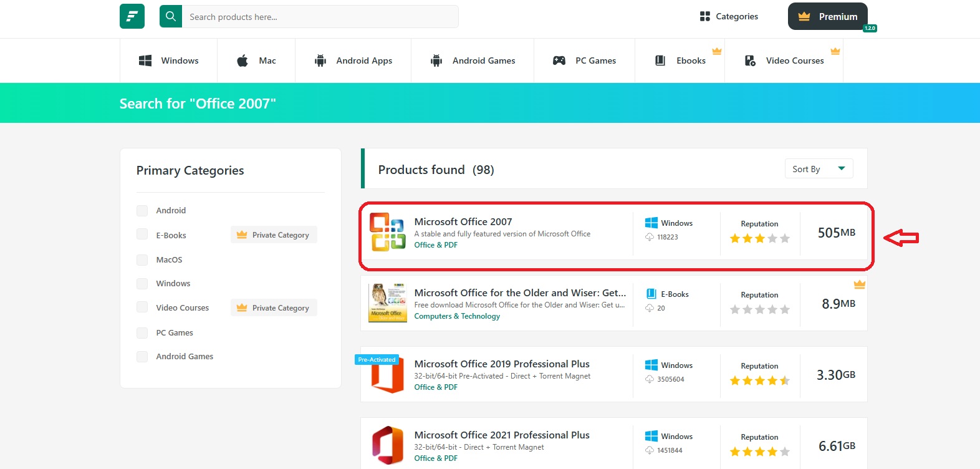Click the Apple logo for Mac
The width and height of the screenshot is (980, 469).
pos(243,60)
